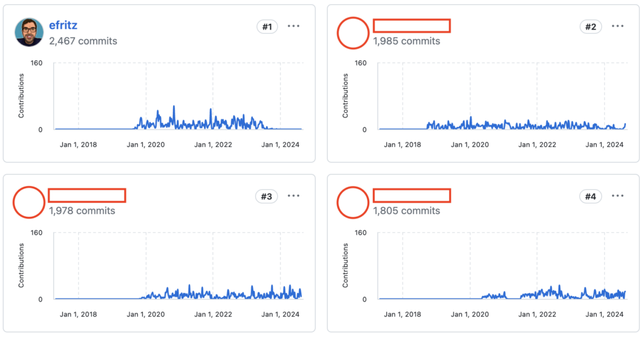644x338 pixels.
Task: Open the efritz username link
Action: click(x=63, y=26)
